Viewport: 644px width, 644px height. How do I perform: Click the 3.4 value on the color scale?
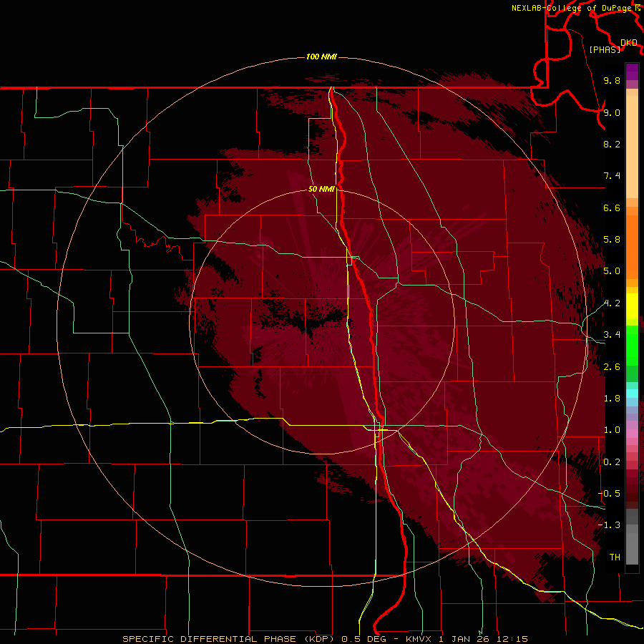tap(612, 335)
